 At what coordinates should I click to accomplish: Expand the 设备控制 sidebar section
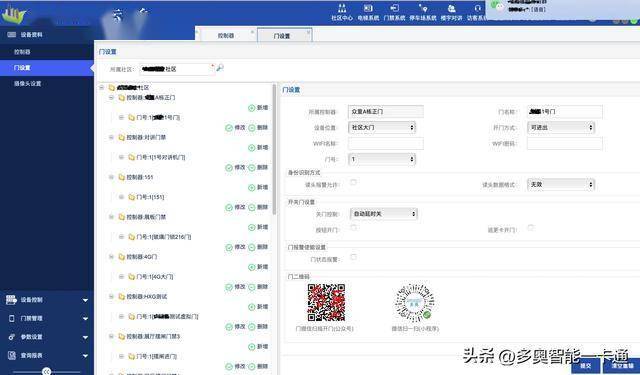pos(47,300)
